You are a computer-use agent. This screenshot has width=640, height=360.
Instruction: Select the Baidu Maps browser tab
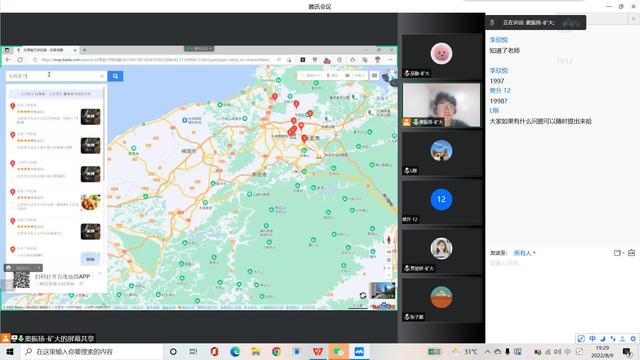[45, 50]
